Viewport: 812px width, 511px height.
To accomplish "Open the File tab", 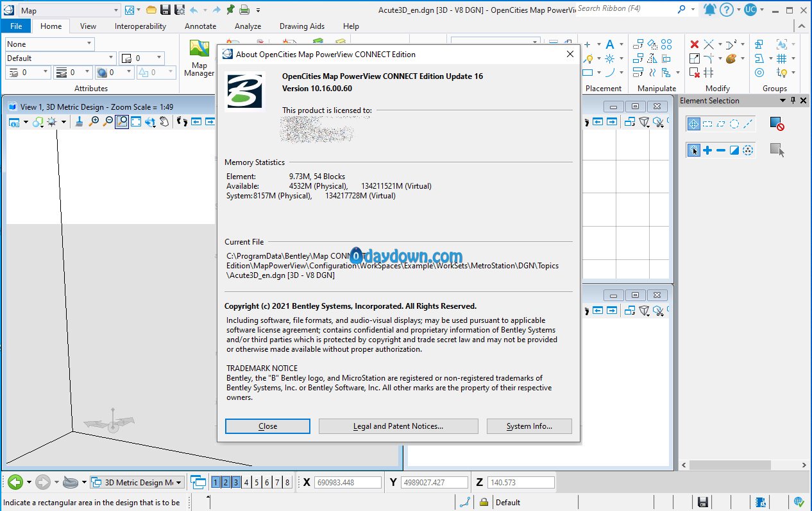I will pos(16,26).
